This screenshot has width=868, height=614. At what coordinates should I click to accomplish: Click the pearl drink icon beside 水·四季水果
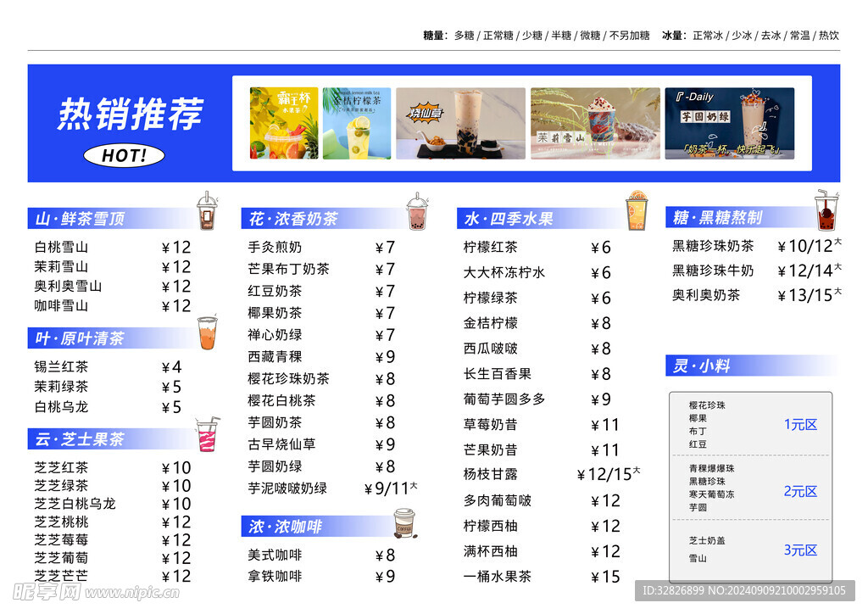637,213
